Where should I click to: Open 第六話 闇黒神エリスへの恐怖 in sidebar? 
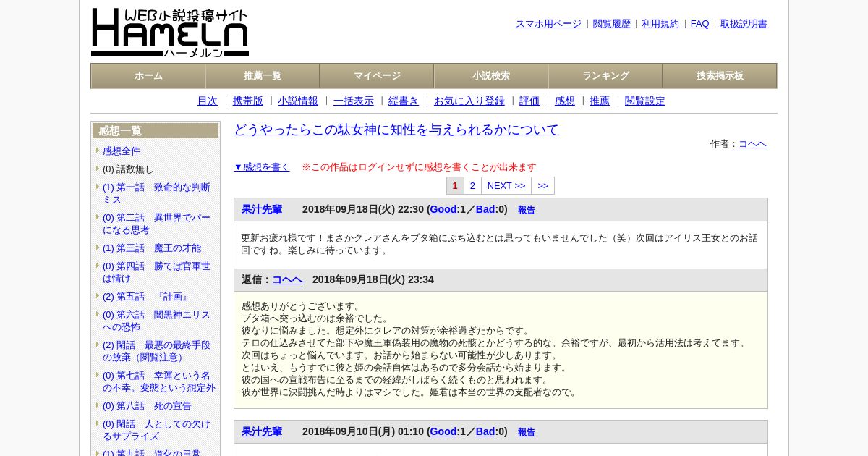click(x=156, y=321)
